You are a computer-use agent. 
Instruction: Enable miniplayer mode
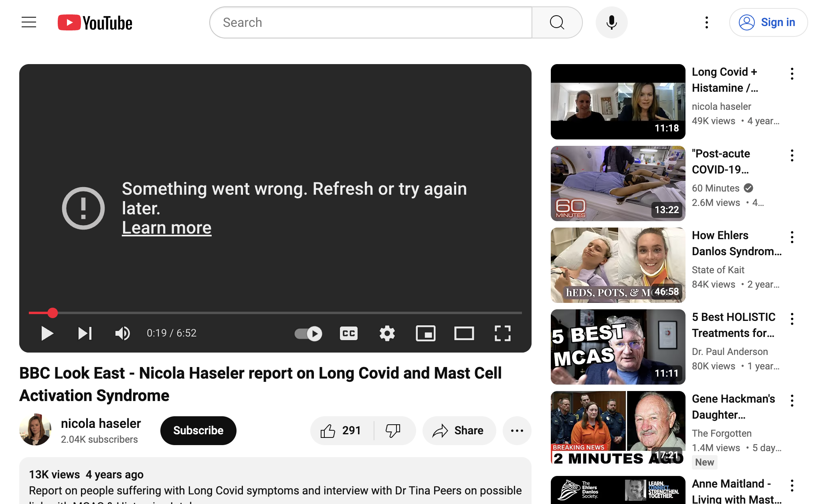click(426, 333)
